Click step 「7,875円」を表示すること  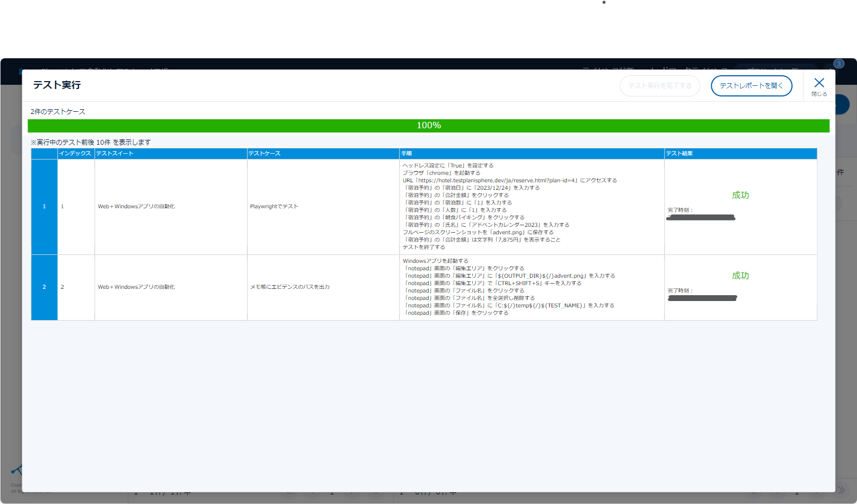coord(482,240)
